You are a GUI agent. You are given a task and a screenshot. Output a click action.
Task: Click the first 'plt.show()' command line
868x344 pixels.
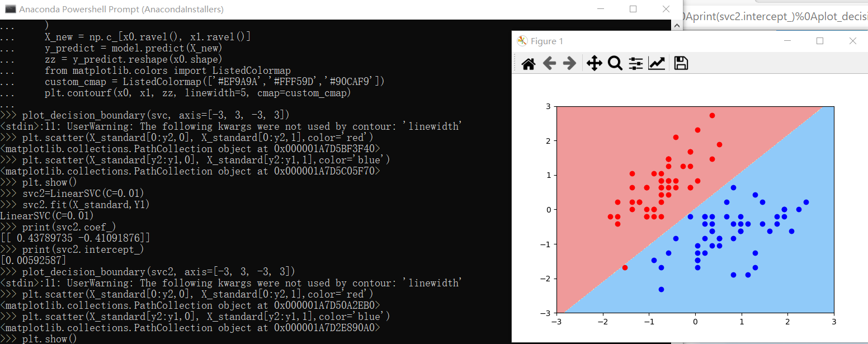click(39, 182)
